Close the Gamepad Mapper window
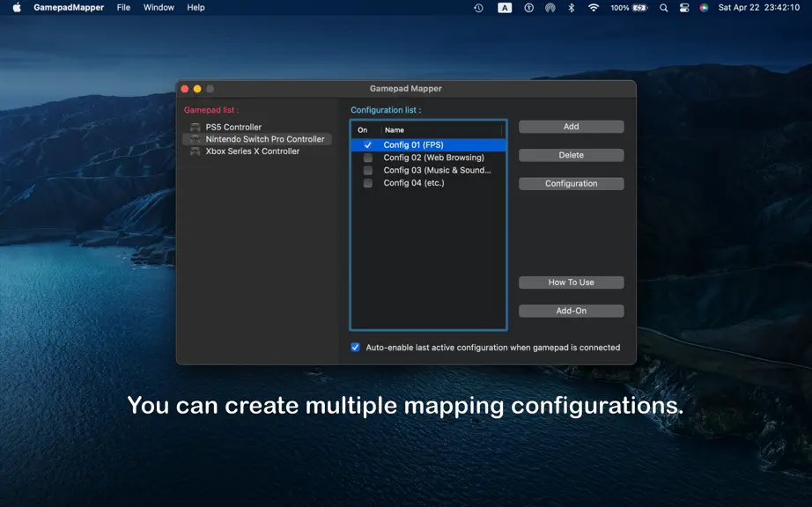The width and height of the screenshot is (812, 507). 185,89
